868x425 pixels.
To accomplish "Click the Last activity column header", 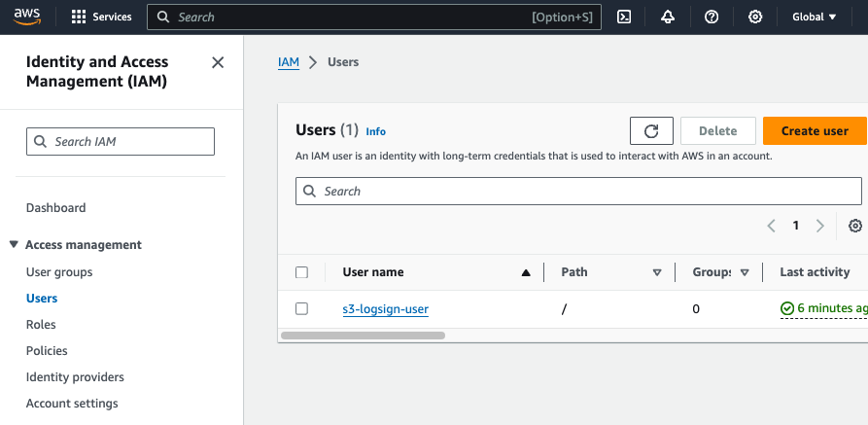I will click(x=815, y=272).
